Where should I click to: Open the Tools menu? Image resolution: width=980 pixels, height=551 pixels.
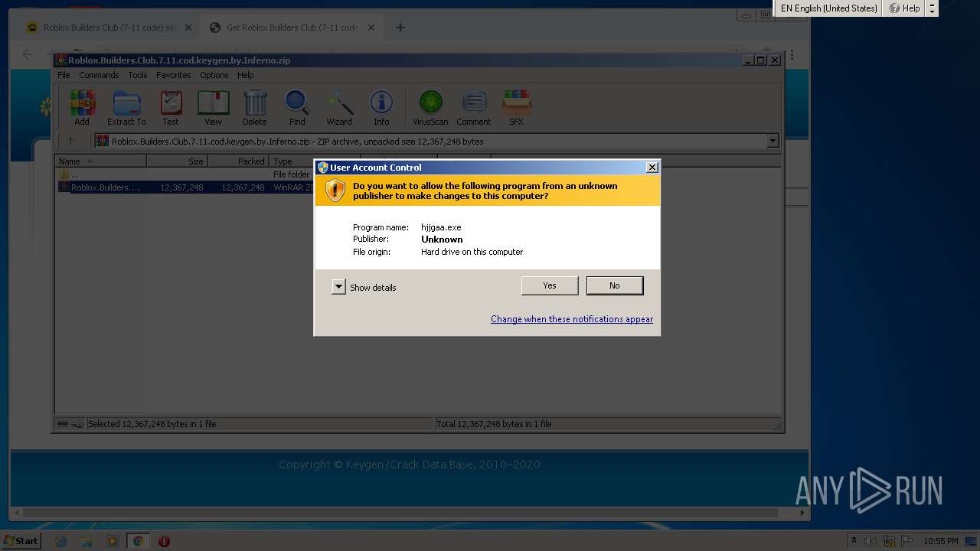point(138,75)
